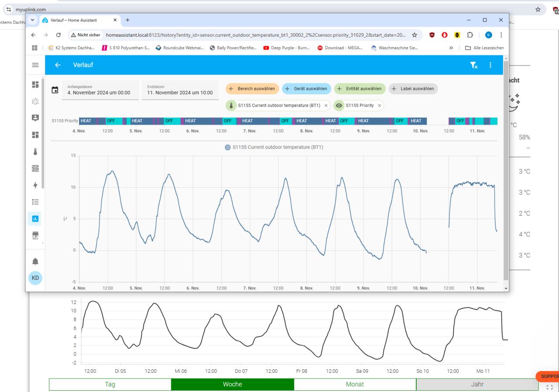Bookmark the Home Assistant page with the star
Screen dimensions: 559x392
[414, 35]
